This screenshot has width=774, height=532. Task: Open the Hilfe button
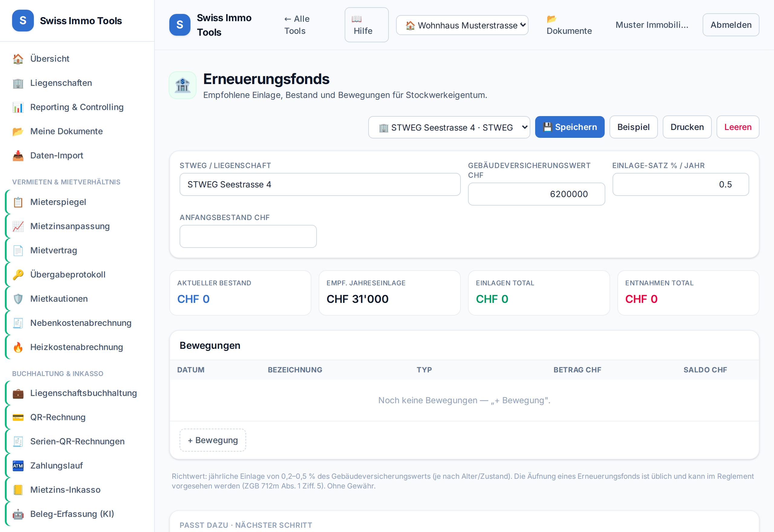366,25
